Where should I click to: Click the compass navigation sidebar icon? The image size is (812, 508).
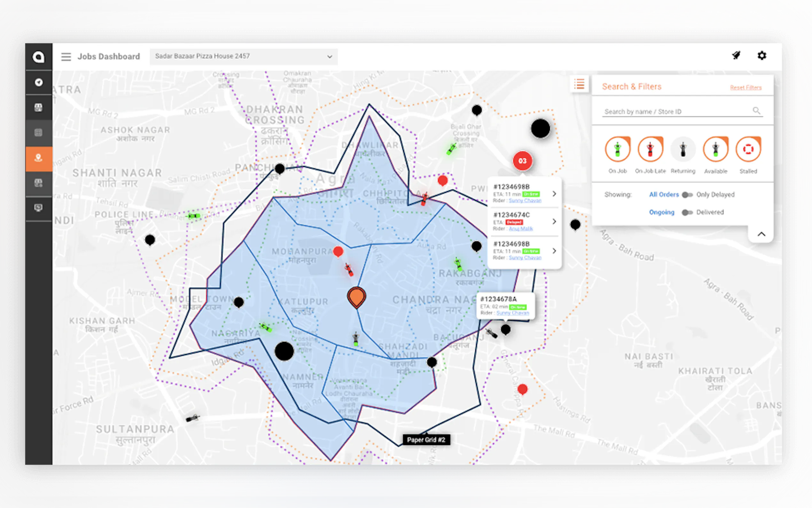[39, 82]
